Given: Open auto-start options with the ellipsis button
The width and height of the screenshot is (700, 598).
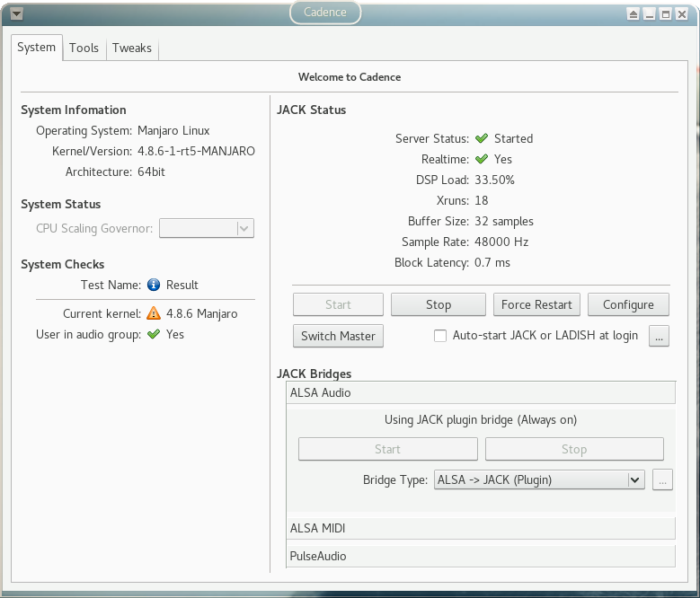Looking at the screenshot, I should pyautogui.click(x=660, y=336).
